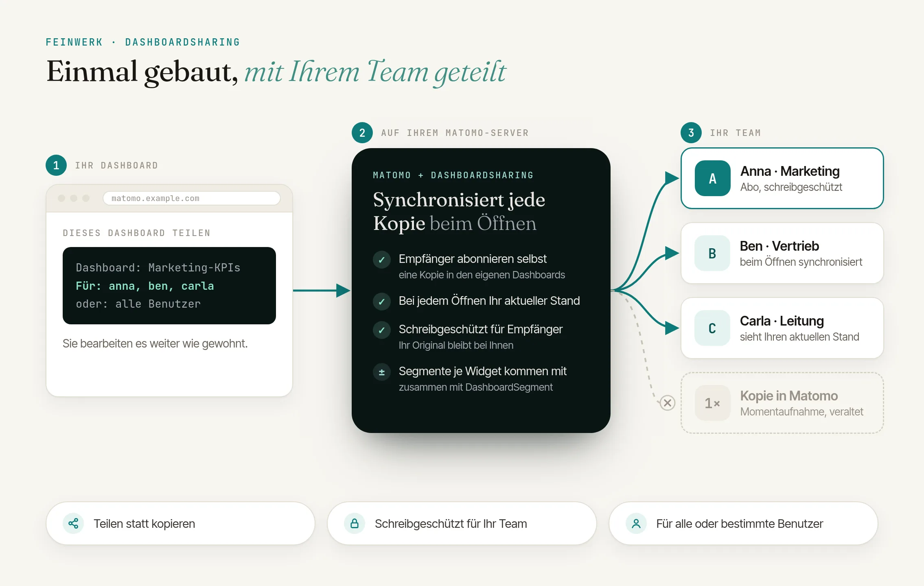Click the Einmal gebaut headline

point(276,72)
